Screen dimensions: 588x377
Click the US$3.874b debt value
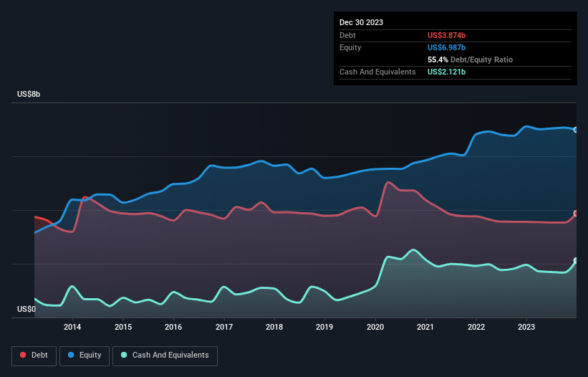(x=446, y=35)
